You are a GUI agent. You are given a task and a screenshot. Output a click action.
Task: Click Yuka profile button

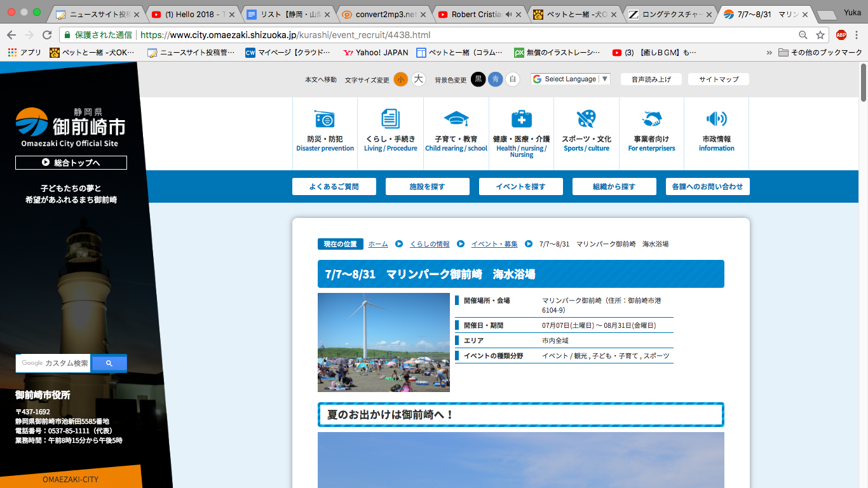852,11
